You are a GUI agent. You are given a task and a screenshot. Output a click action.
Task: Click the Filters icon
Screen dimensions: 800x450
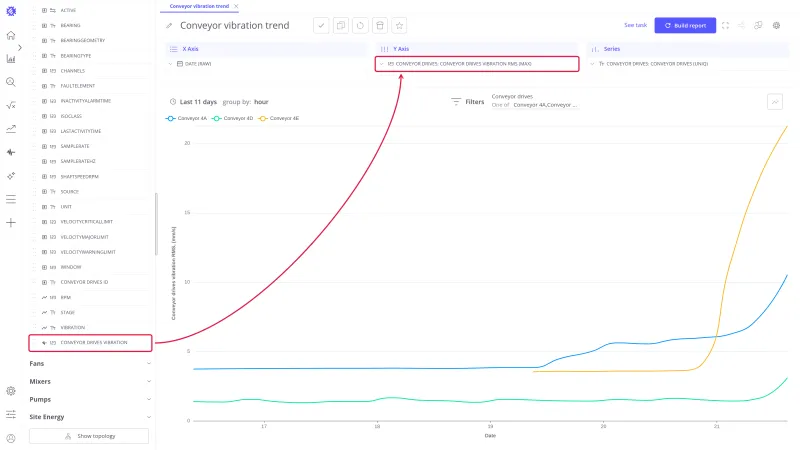[456, 102]
